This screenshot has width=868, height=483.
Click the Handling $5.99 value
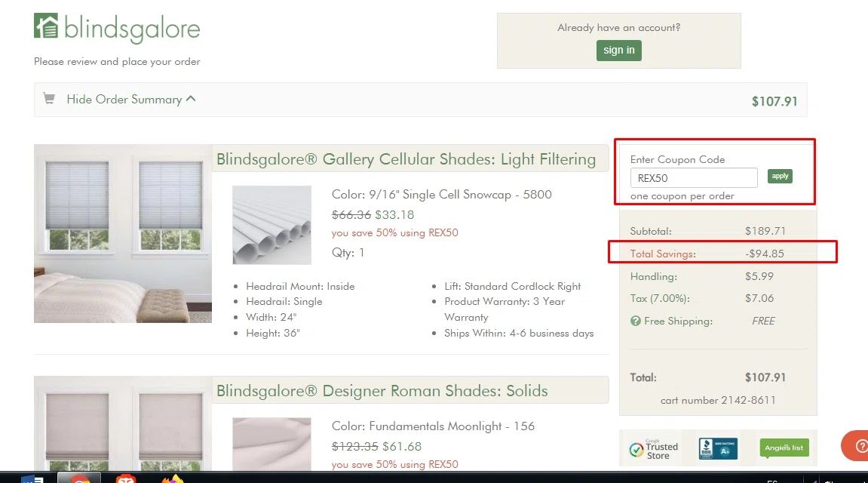759,276
